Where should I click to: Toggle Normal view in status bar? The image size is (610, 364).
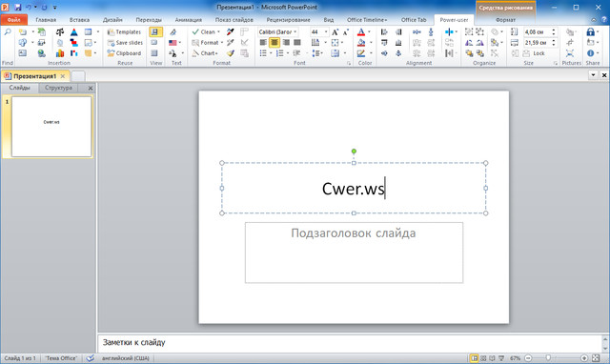tap(475, 358)
